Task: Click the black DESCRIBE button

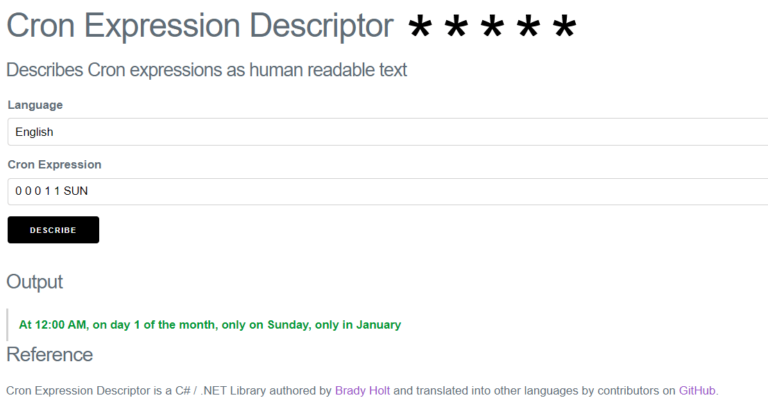Action: click(53, 230)
